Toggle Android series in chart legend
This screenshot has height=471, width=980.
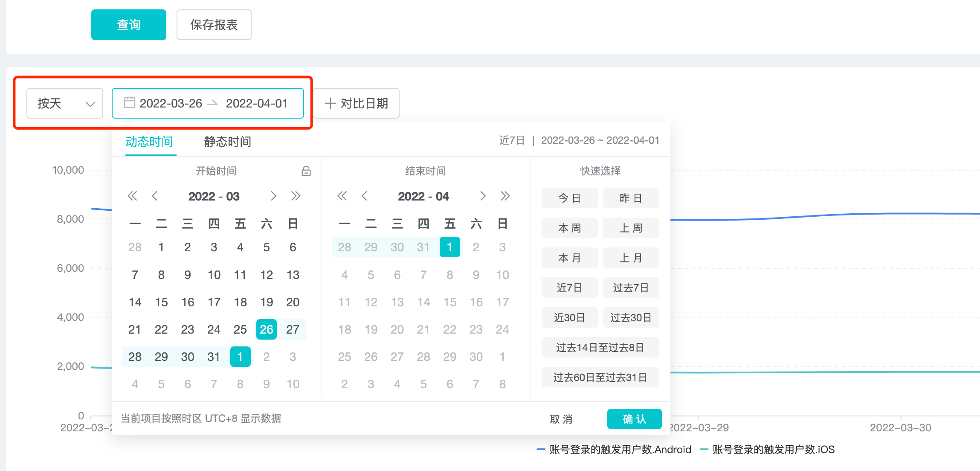click(x=614, y=449)
